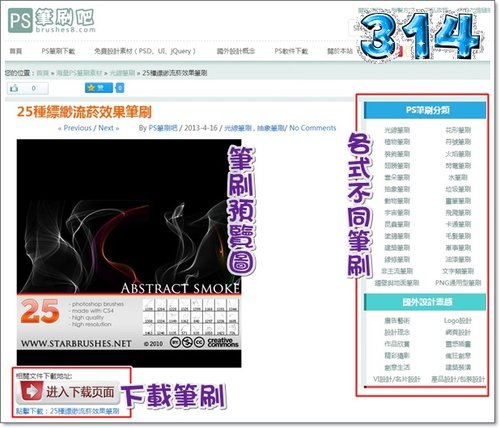
Task: Select PNG通用型筆刷 in the sidebar categories
Action: [x=458, y=283]
